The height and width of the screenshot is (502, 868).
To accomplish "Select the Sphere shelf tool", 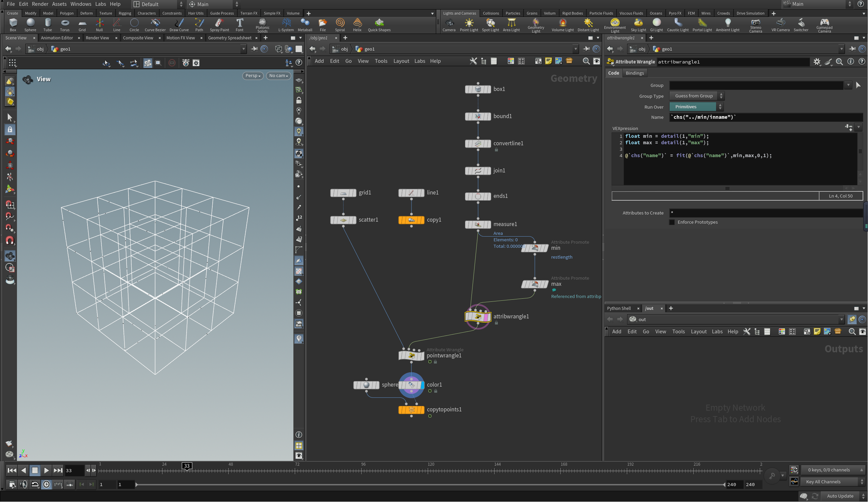I will (x=30, y=25).
